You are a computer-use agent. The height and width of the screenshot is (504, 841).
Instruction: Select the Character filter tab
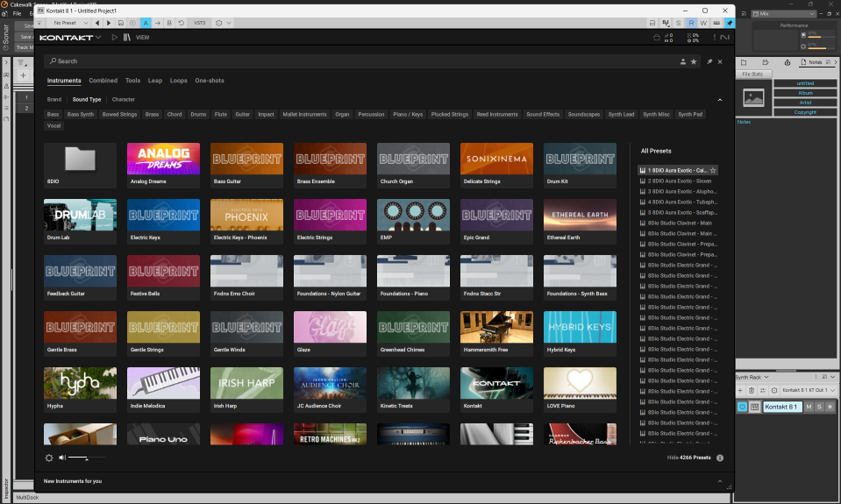(x=124, y=100)
